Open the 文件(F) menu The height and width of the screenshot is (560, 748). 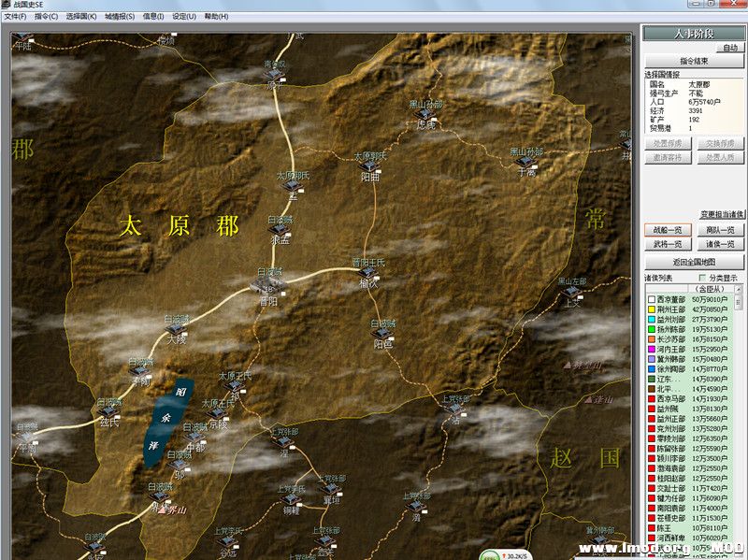16,17
